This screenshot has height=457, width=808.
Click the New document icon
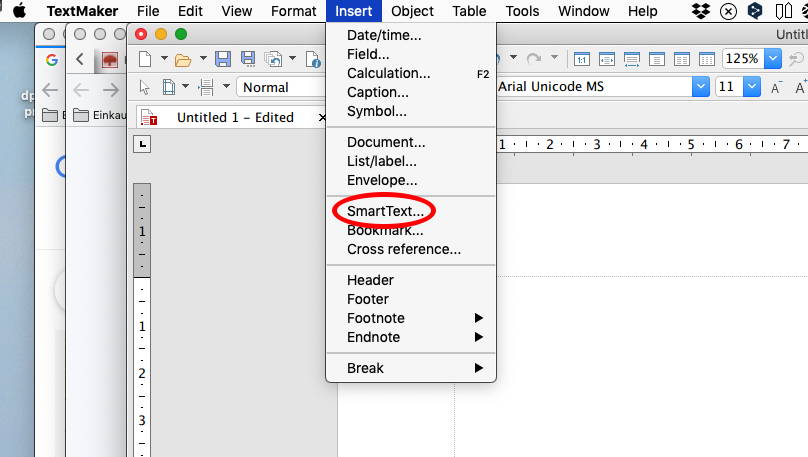(x=145, y=59)
